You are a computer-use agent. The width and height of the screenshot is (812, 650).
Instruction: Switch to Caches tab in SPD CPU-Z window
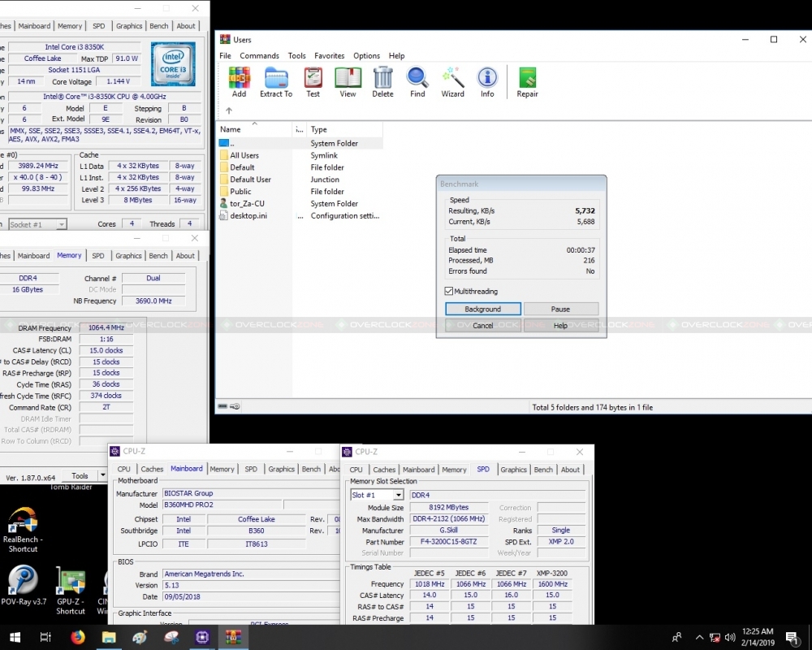pos(384,470)
